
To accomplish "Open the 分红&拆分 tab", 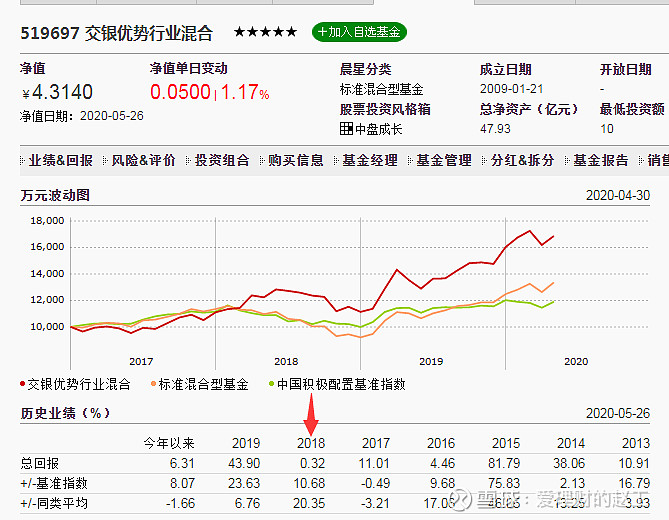I will point(522,160).
